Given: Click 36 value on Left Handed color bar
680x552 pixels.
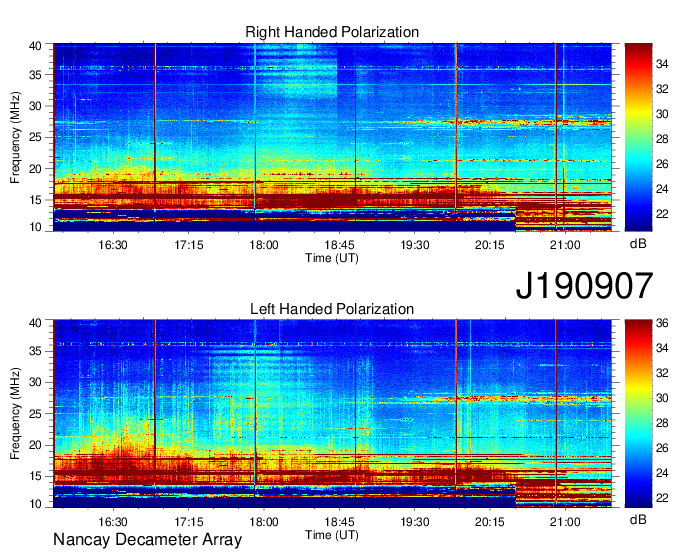Looking at the screenshot, I should point(662,323).
